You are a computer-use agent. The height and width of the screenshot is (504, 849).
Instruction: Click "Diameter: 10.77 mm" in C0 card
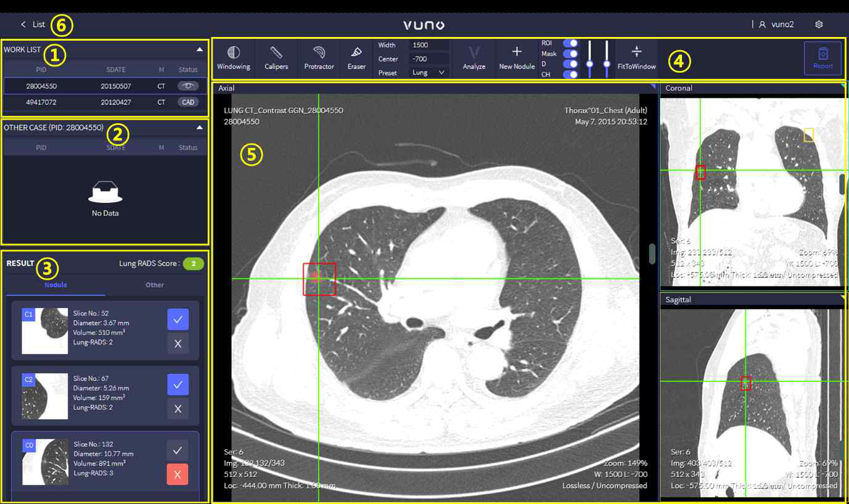pos(103,453)
